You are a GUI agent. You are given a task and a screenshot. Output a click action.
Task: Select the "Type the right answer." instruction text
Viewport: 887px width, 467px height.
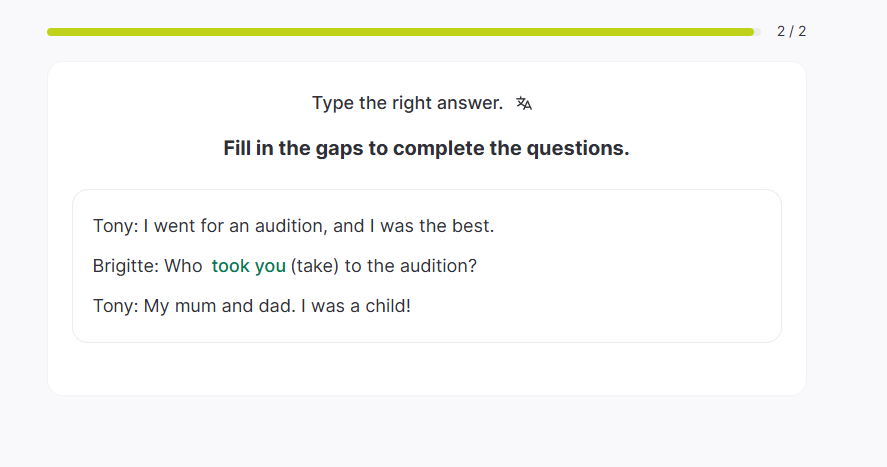(407, 103)
